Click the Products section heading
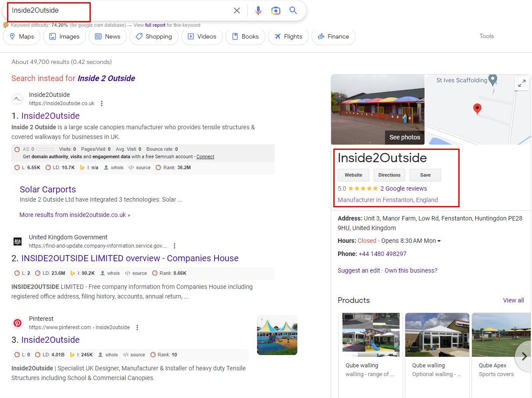 [x=353, y=300]
